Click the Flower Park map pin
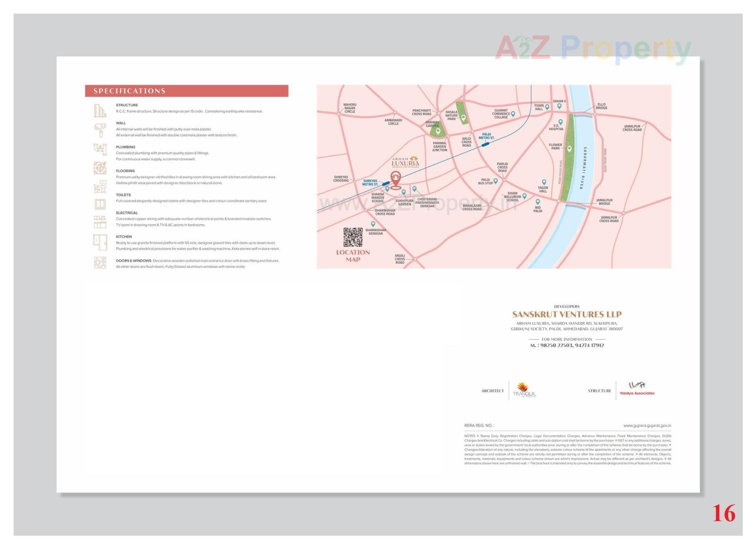 (569, 149)
